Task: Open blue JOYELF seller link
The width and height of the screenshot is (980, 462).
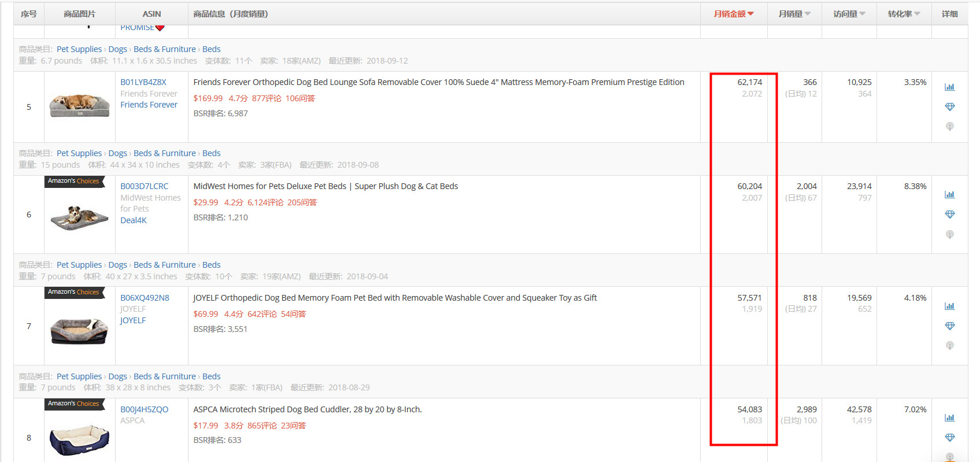Action: coord(133,320)
